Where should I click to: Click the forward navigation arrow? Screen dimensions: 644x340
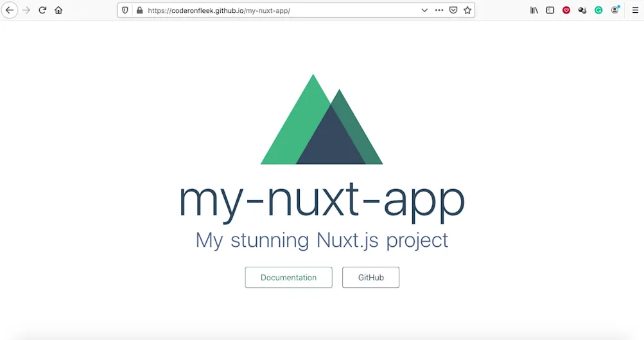pos(26,10)
